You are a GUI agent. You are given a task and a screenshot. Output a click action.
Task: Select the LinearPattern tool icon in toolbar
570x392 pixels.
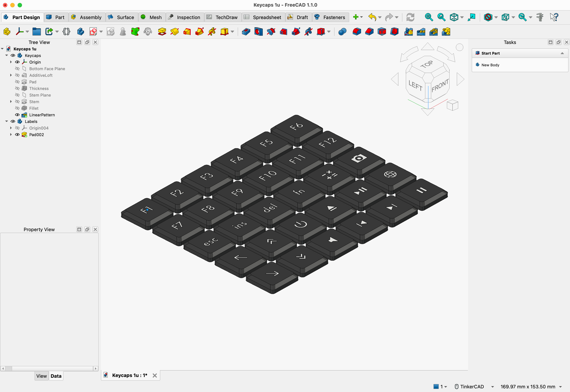[421, 32]
